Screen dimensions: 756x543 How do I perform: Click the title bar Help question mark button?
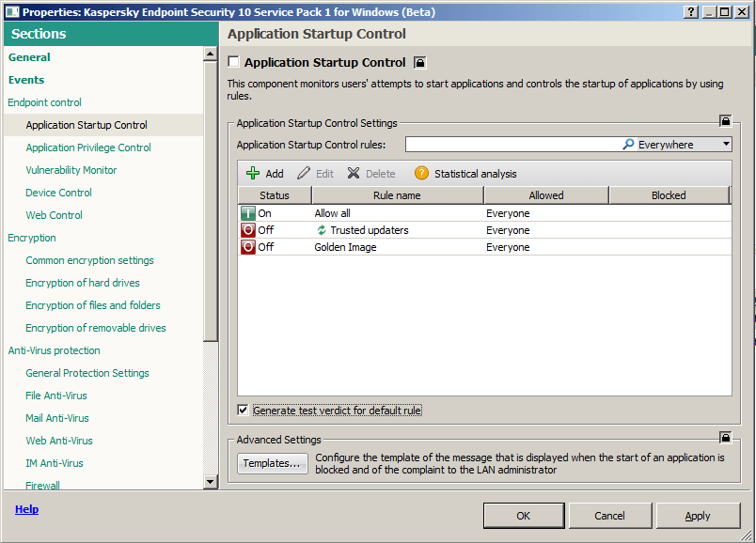[691, 12]
